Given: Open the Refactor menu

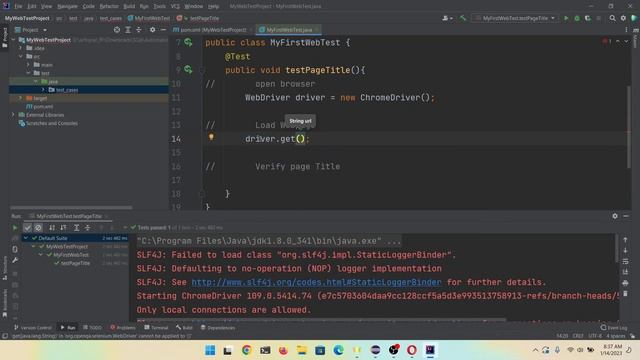Looking at the screenshot, I should pos(109,6).
